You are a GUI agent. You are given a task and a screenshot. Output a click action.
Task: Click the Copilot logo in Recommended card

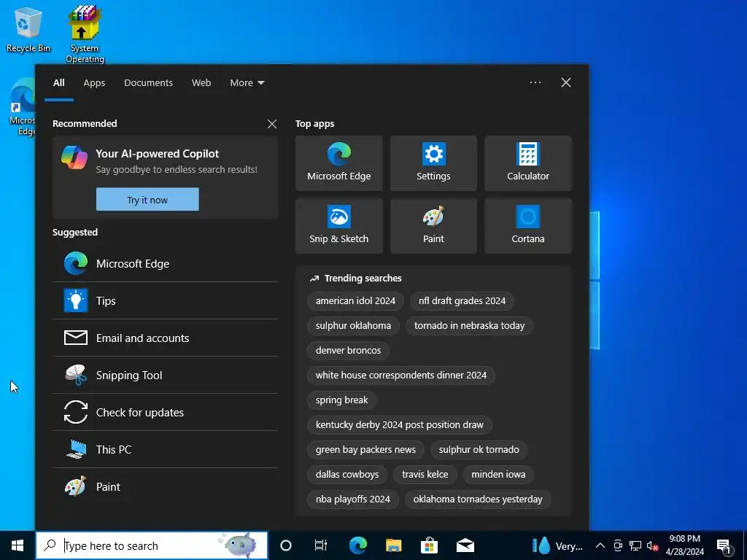pyautogui.click(x=74, y=157)
